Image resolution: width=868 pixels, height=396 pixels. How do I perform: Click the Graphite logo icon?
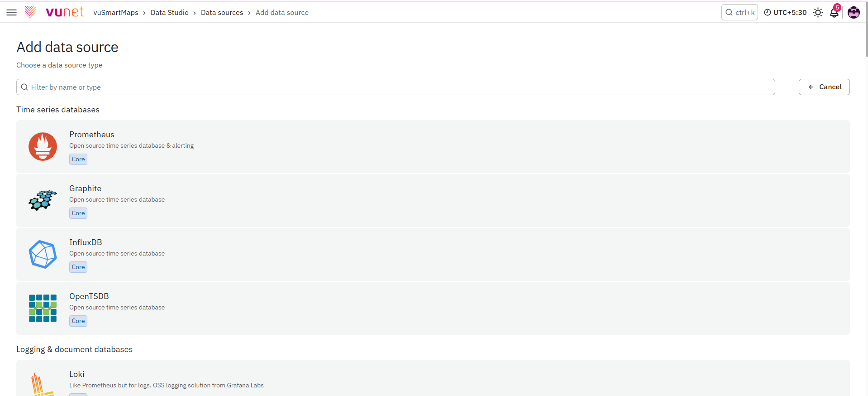(x=43, y=200)
